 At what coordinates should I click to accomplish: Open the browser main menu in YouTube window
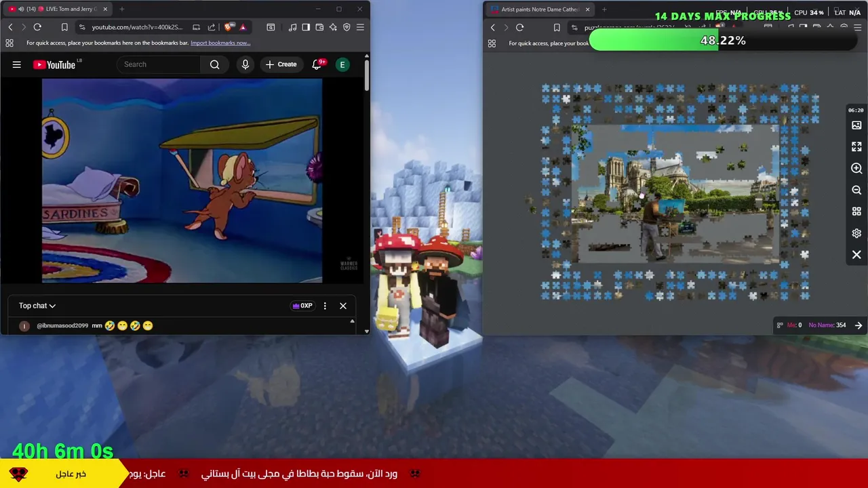[x=360, y=27]
